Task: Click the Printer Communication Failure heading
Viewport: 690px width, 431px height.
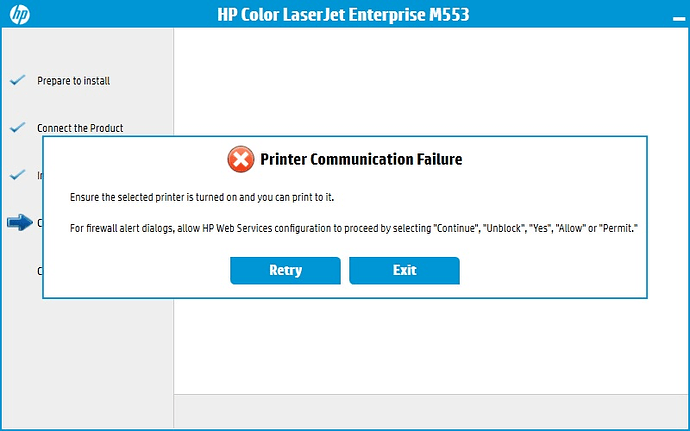Action: [x=361, y=159]
